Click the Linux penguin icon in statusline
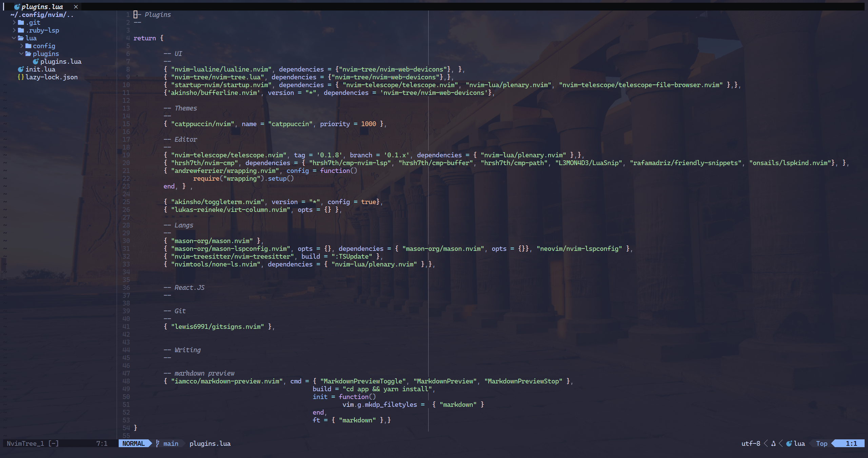868x458 pixels. tap(773, 443)
